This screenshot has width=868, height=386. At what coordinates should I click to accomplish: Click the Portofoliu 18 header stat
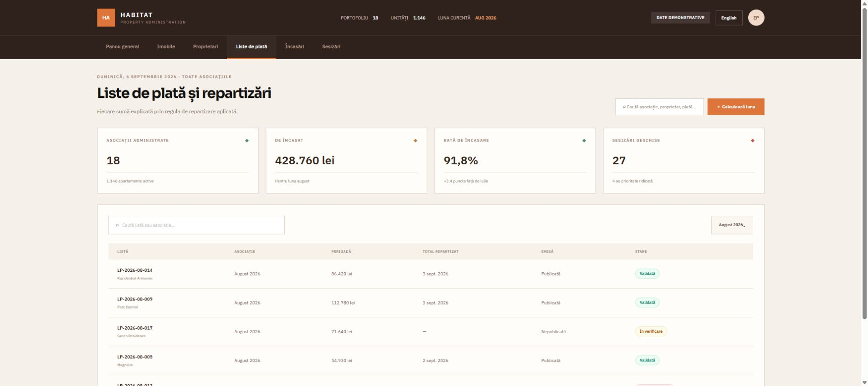click(x=360, y=18)
